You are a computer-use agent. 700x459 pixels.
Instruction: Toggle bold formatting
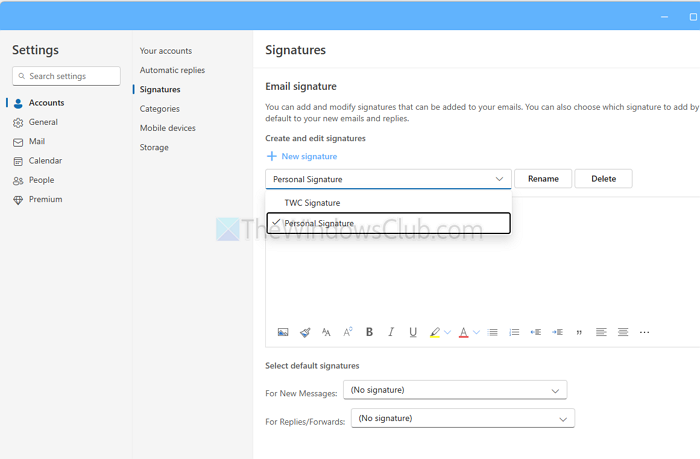[369, 332]
